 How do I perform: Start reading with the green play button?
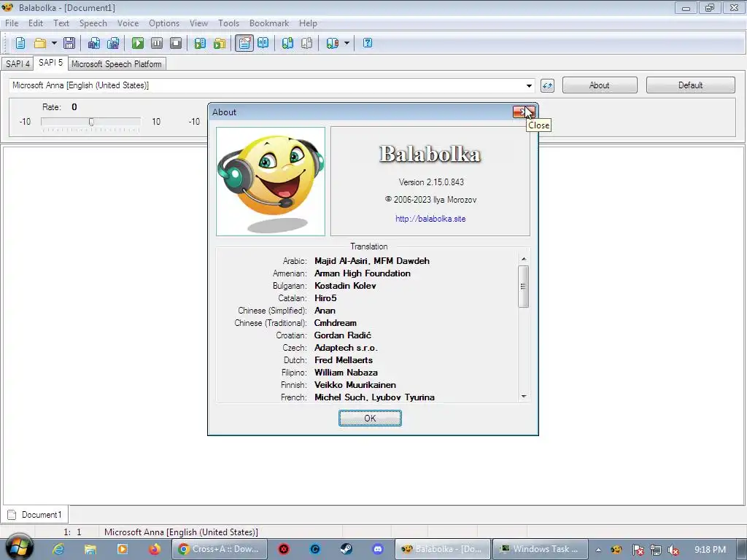coord(138,43)
